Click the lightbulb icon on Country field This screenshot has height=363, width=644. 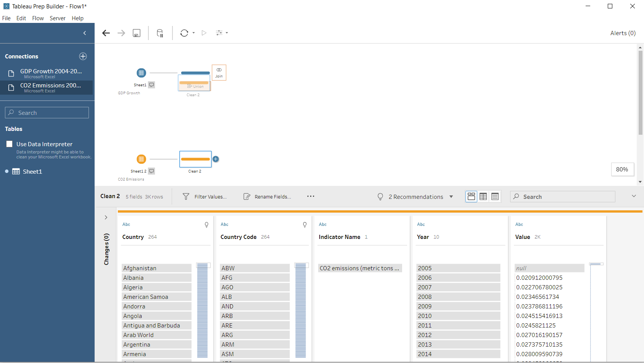206,225
